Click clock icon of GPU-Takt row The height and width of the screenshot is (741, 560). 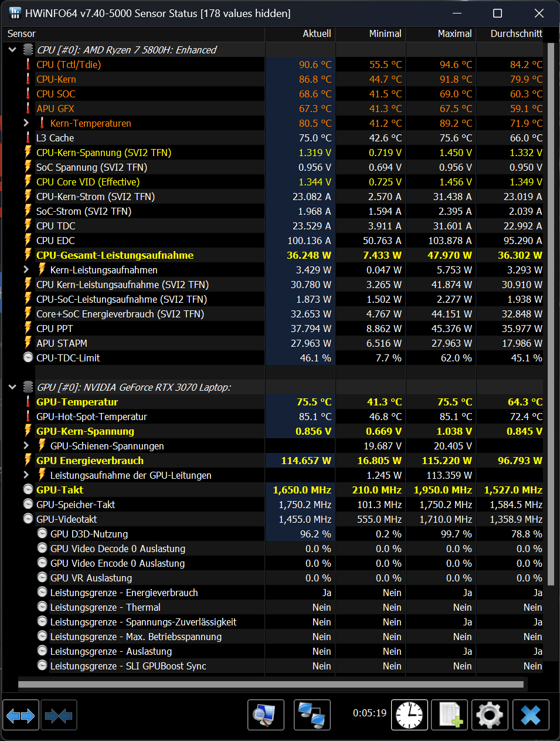[x=28, y=490]
